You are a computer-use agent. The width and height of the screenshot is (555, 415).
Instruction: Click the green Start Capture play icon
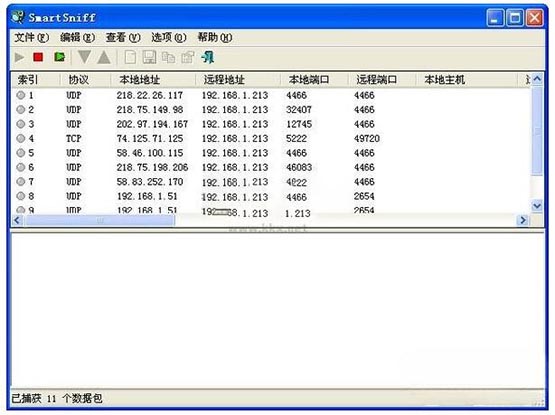19,57
